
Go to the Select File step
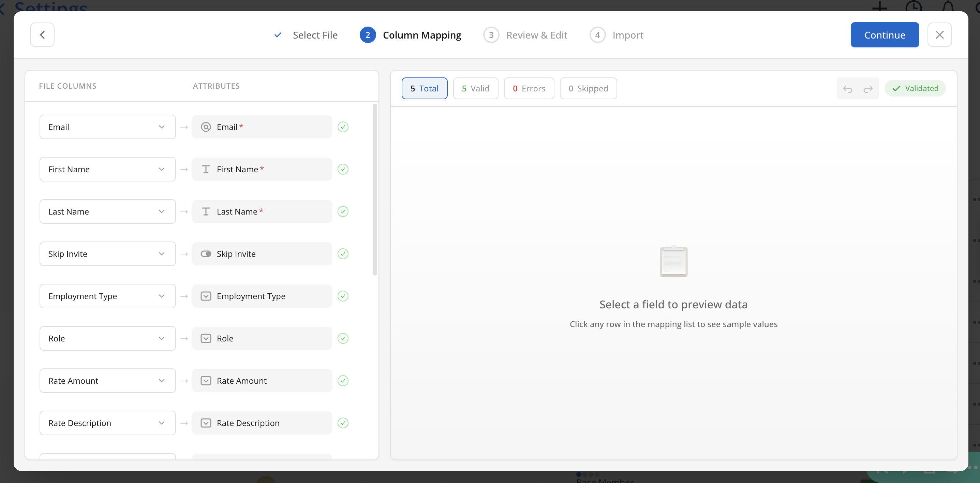coord(315,35)
